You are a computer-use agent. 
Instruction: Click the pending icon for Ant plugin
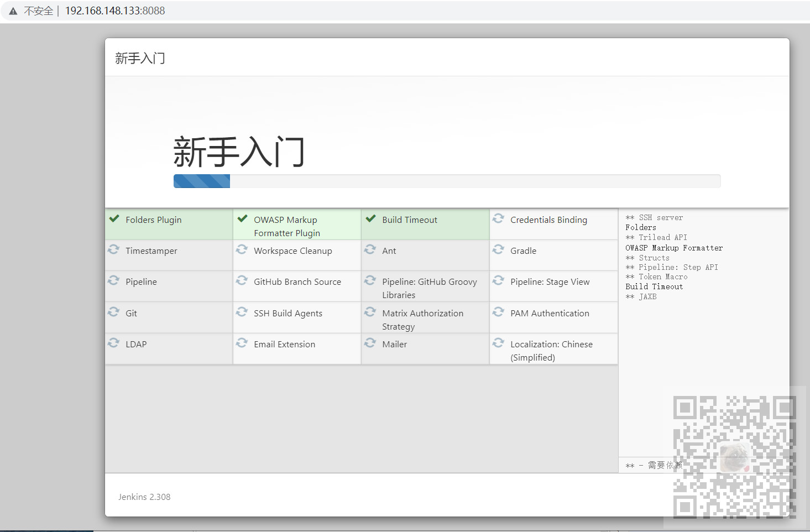click(370, 249)
